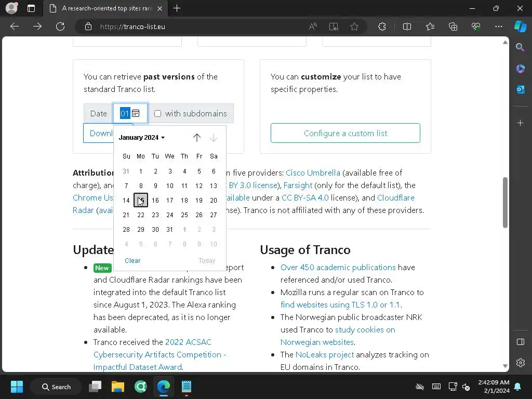This screenshot has height=399, width=532.
Task: Open the Extensions puzzle icon
Action: click(x=382, y=26)
